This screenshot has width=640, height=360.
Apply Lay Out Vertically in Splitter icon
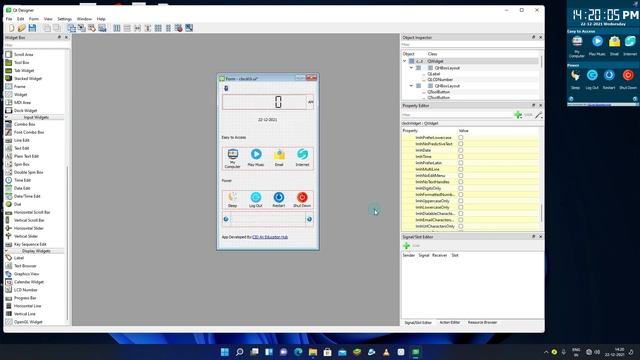(x=148, y=28)
